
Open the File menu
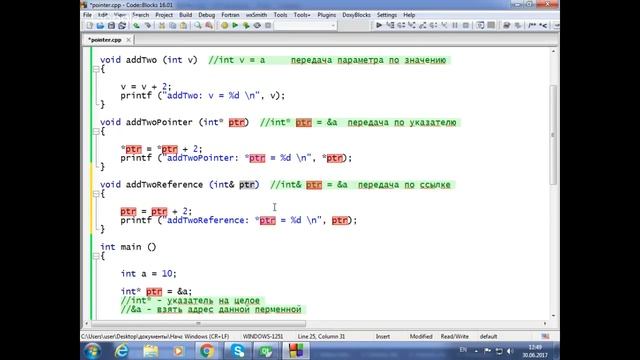click(87, 15)
